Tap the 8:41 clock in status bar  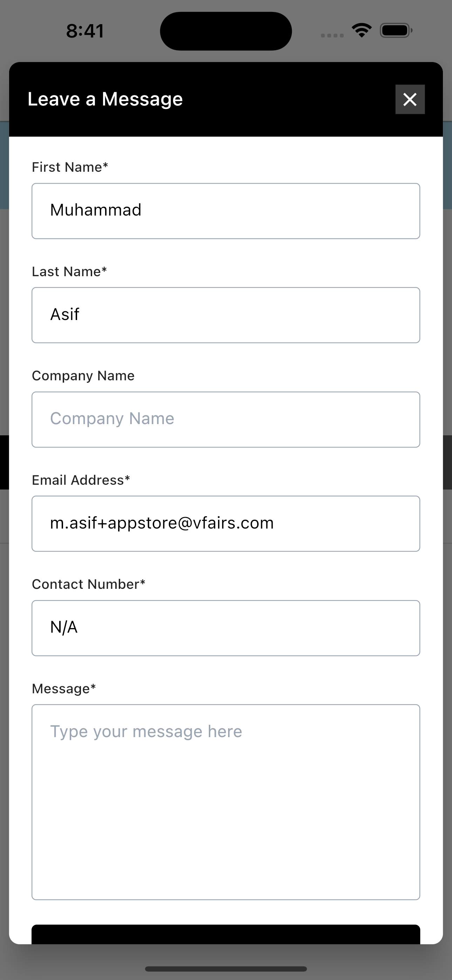pos(85,31)
